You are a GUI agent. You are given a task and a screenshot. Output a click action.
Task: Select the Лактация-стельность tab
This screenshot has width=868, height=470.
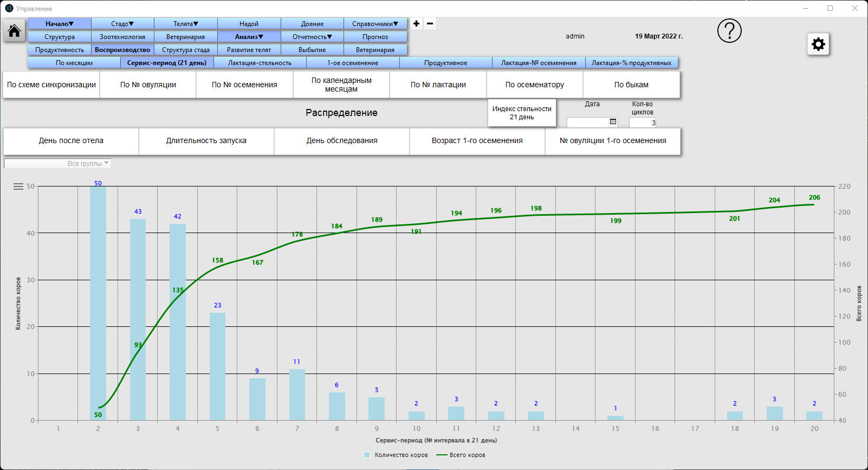tap(260, 63)
